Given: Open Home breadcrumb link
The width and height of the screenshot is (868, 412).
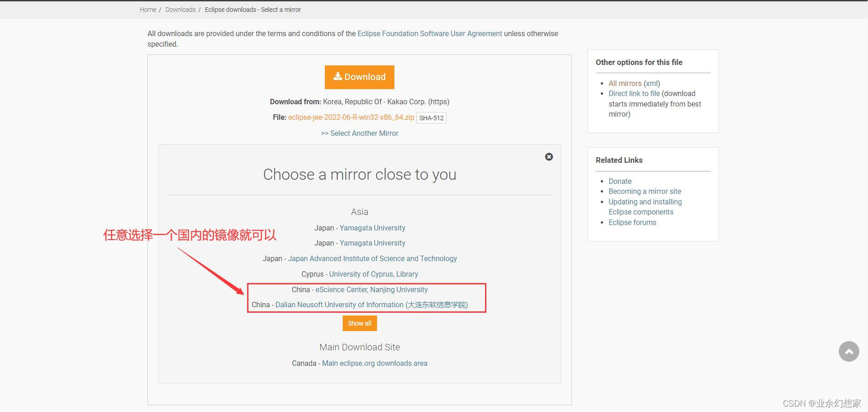Looking at the screenshot, I should pyautogui.click(x=148, y=10).
